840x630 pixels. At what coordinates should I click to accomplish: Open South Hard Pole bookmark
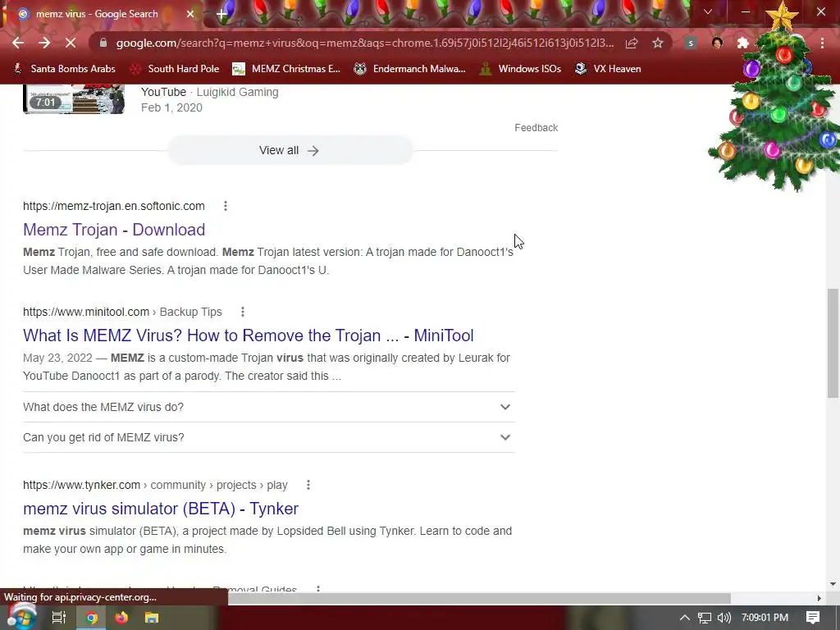click(176, 69)
